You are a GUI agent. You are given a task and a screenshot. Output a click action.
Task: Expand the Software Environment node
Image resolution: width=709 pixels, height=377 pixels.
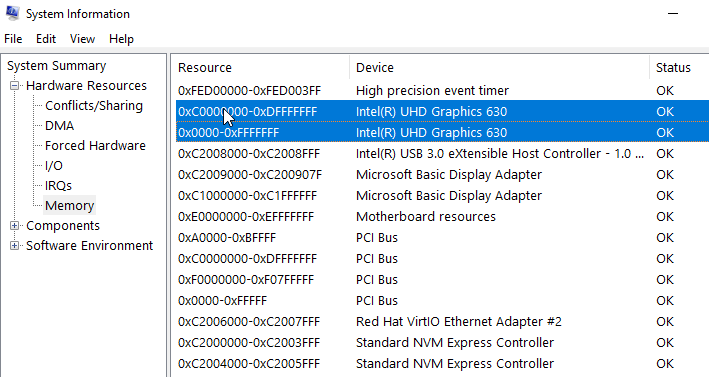(x=14, y=245)
